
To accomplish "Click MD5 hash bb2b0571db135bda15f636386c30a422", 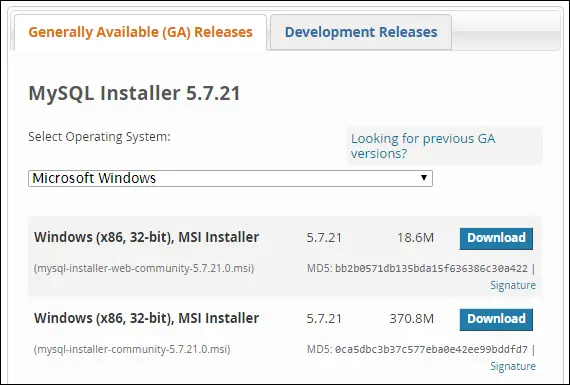I will pyautogui.click(x=431, y=269).
